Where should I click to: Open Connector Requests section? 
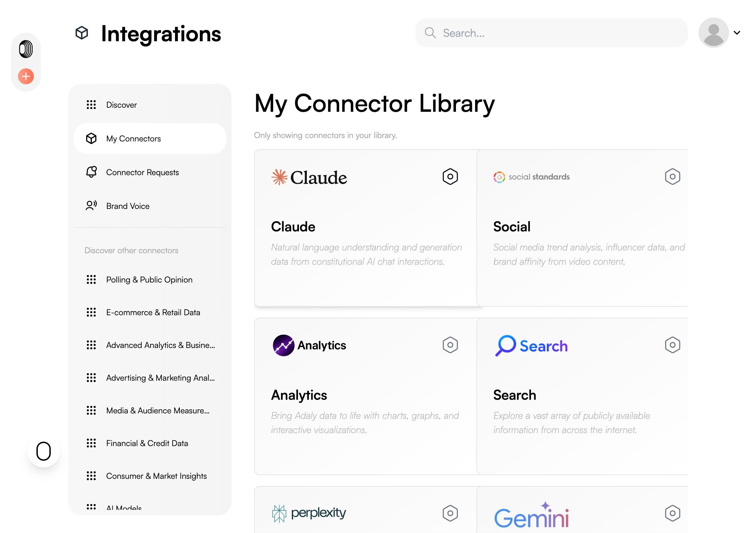(x=142, y=172)
